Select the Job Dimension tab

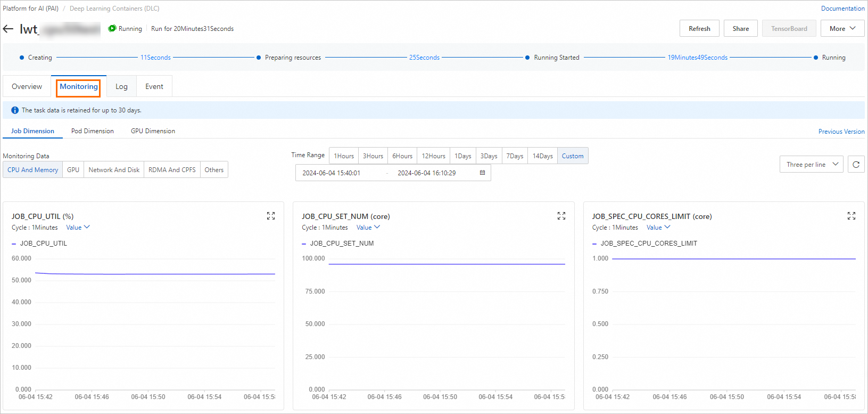(x=32, y=131)
